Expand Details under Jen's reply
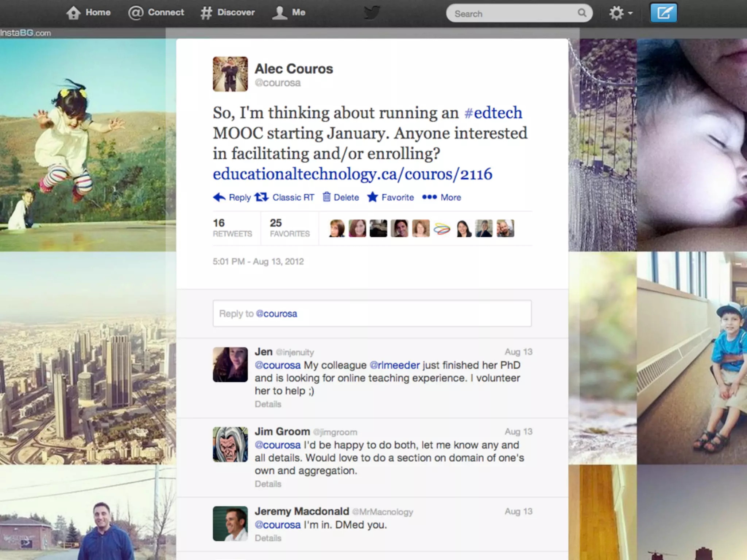 pyautogui.click(x=268, y=404)
